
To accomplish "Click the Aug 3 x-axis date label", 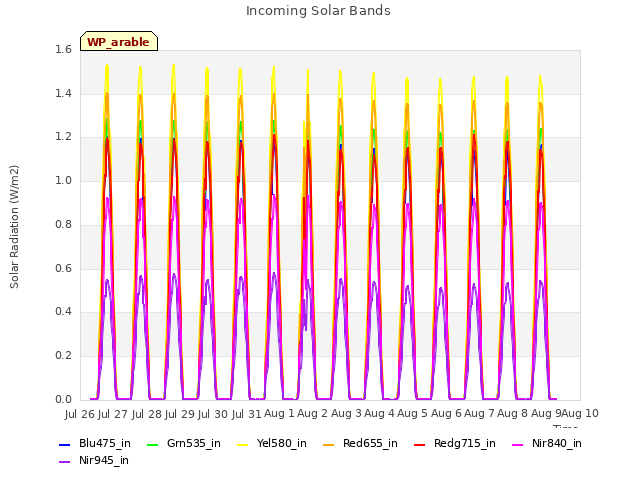I will coord(346,413).
